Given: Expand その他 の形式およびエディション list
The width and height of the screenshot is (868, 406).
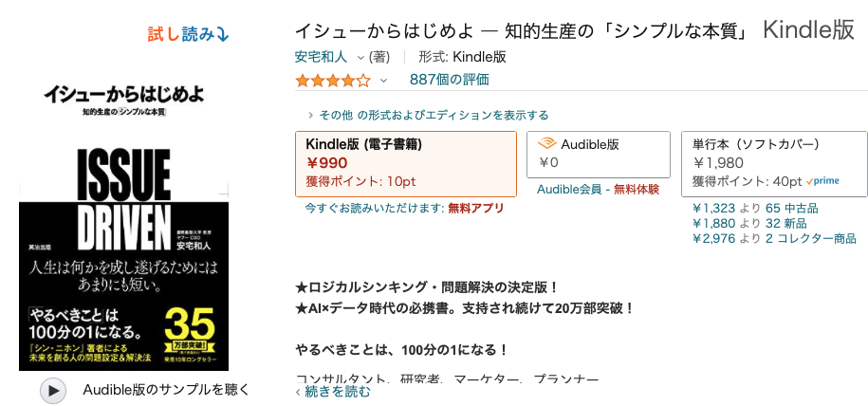Looking at the screenshot, I should pyautogui.click(x=429, y=115).
